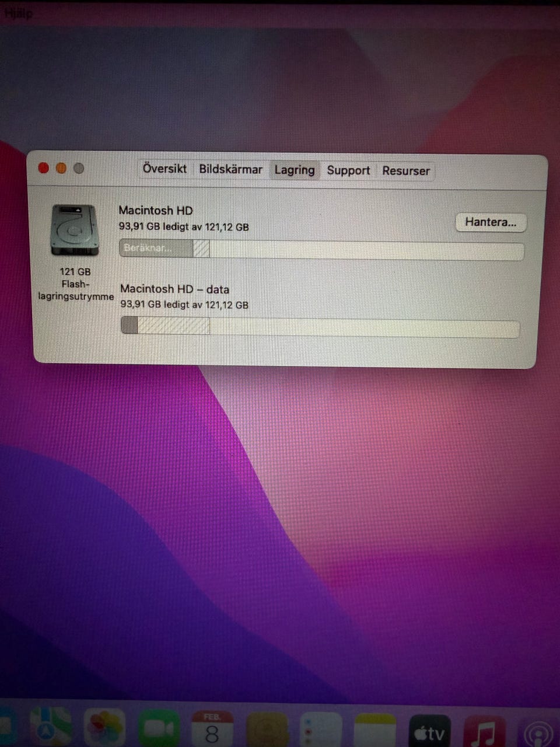This screenshot has width=560, height=747.
Task: Click the 'Macintosh HD' volume name
Action: (x=156, y=211)
